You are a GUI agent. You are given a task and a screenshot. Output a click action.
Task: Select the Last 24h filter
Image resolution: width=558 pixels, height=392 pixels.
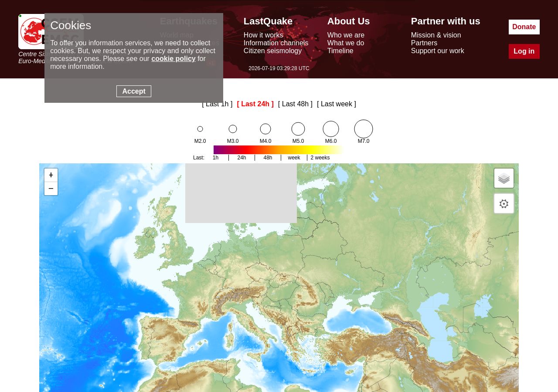(x=255, y=104)
